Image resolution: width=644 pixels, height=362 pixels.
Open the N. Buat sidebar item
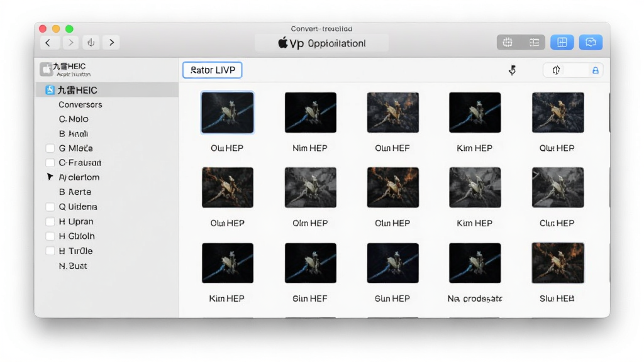click(x=73, y=266)
